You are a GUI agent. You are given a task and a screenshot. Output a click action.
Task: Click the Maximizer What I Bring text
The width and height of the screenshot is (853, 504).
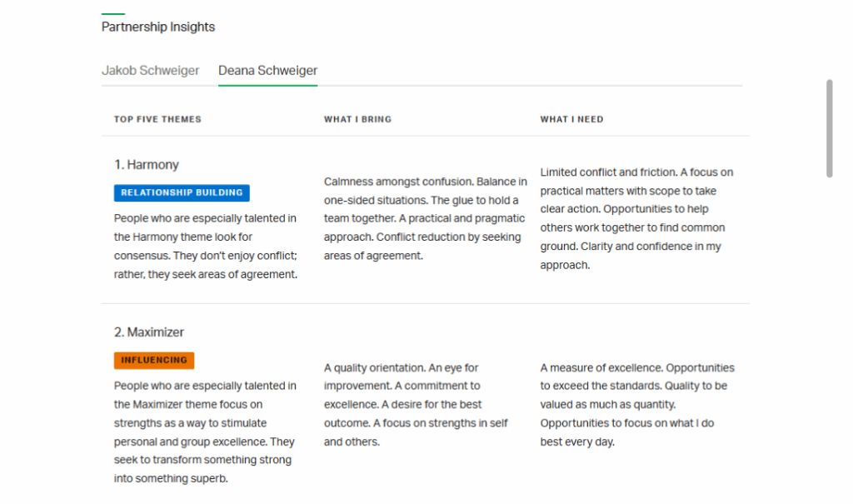tap(417, 404)
